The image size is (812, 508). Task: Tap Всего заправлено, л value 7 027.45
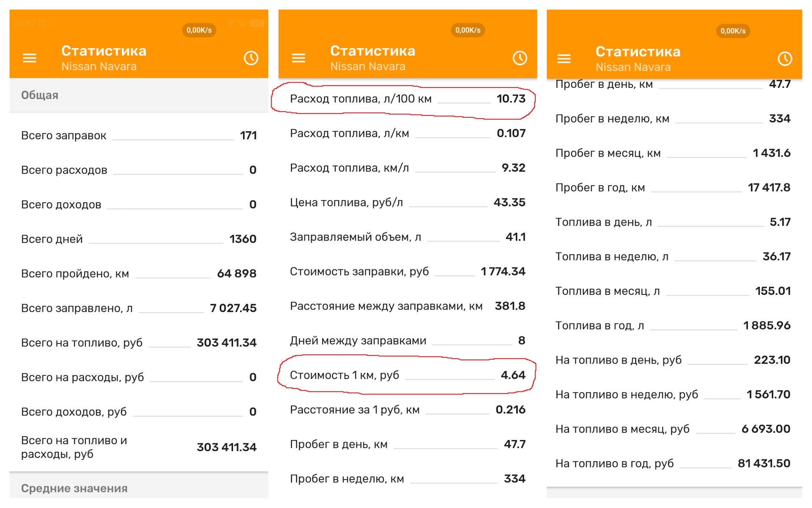tap(233, 308)
